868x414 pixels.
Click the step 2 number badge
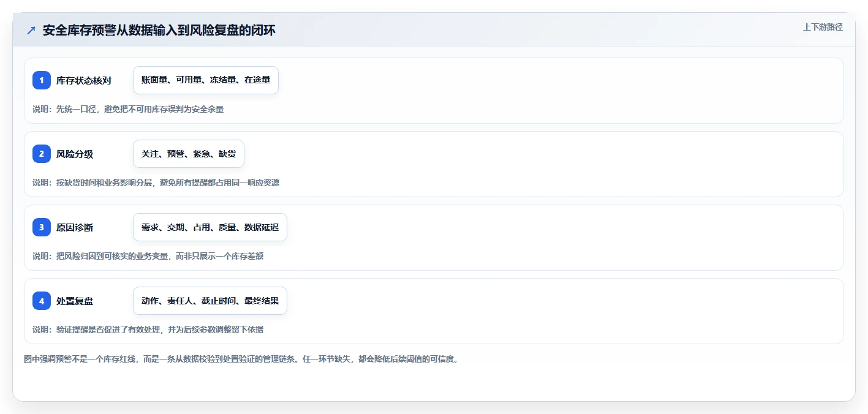coord(42,154)
